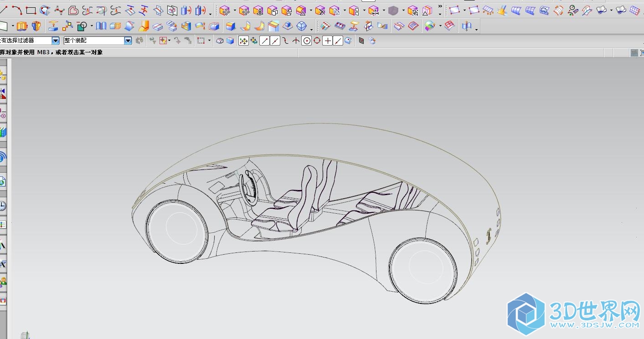
Task: Toggle Enable Snap Point option
Action: [243, 41]
